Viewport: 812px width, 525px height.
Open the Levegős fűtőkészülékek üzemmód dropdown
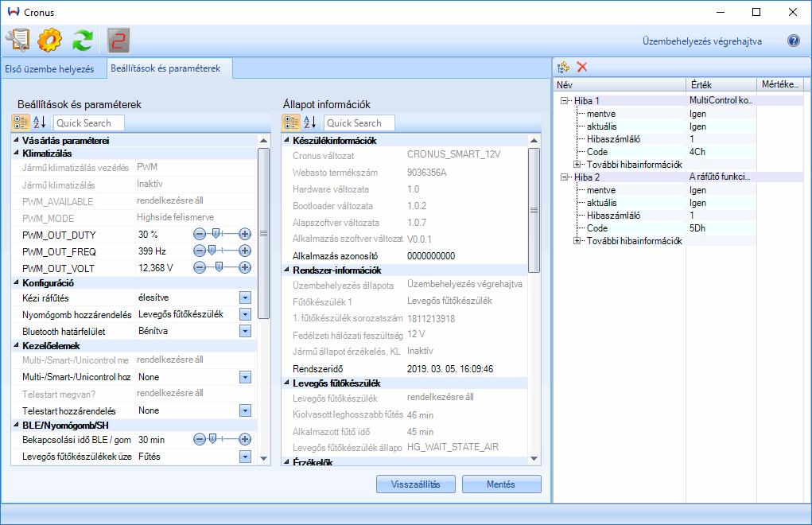(x=246, y=457)
